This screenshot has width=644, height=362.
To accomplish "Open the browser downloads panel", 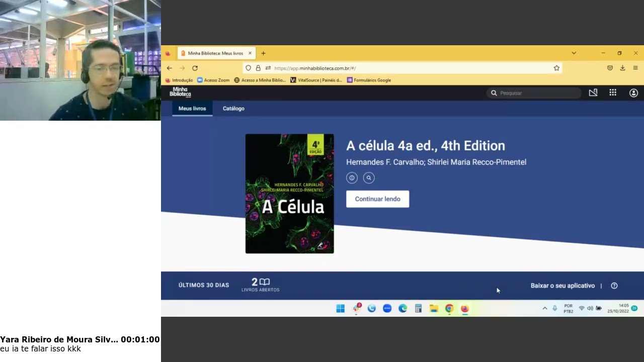I will pyautogui.click(x=622, y=68).
